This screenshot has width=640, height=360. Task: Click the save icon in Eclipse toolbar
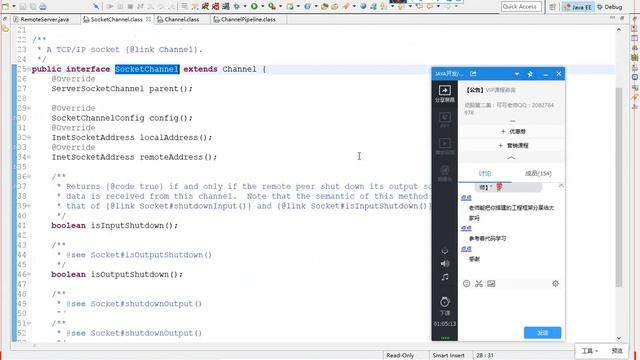point(23,6)
